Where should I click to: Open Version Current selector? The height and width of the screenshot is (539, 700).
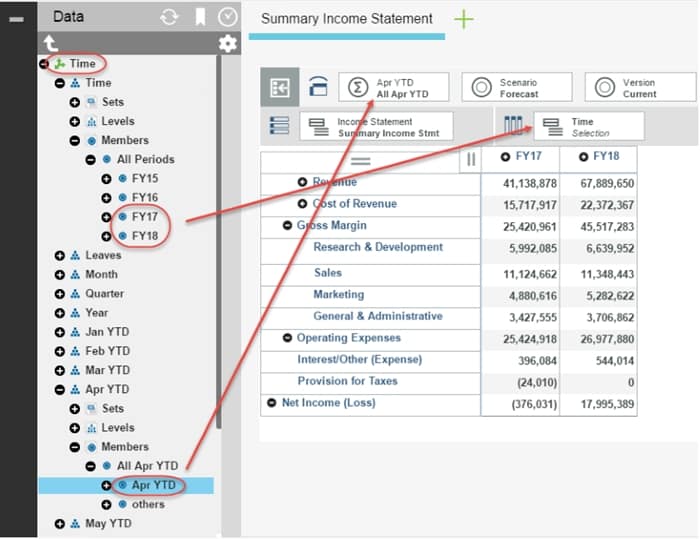click(639, 87)
